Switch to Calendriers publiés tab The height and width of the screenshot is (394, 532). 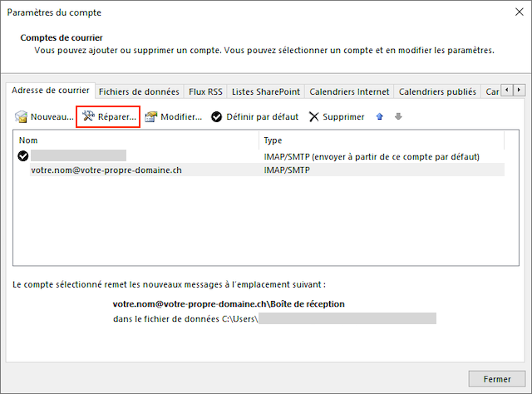437,91
